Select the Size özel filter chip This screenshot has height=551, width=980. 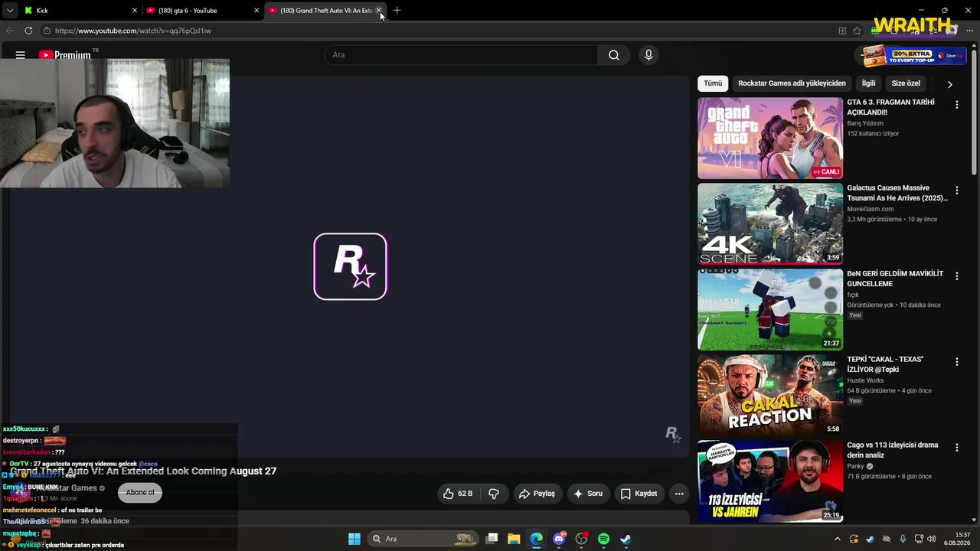906,83
